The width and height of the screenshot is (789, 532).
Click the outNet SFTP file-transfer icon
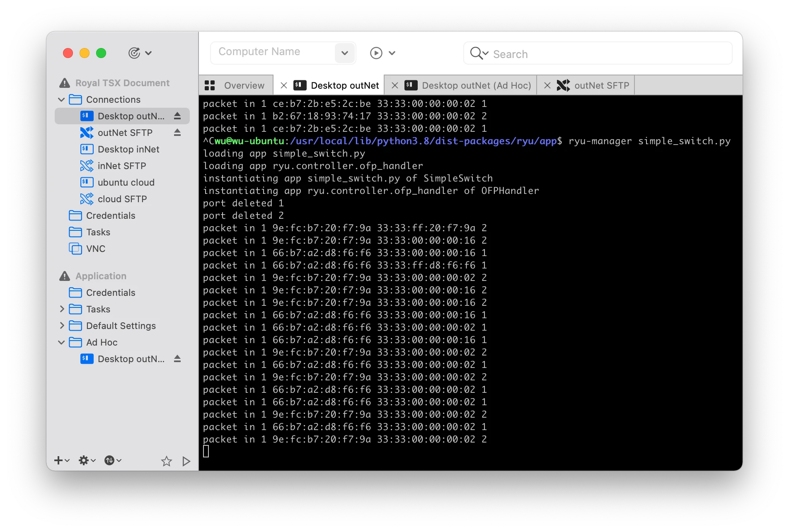coord(86,133)
